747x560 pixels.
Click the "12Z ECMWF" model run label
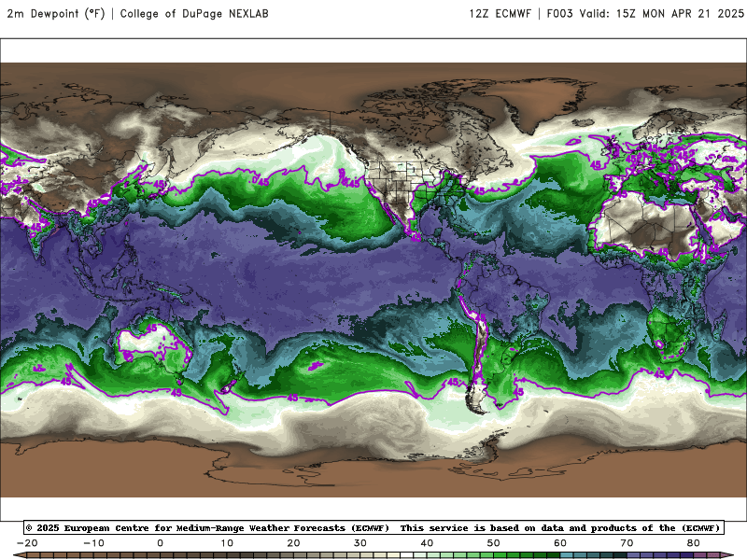coord(500,14)
